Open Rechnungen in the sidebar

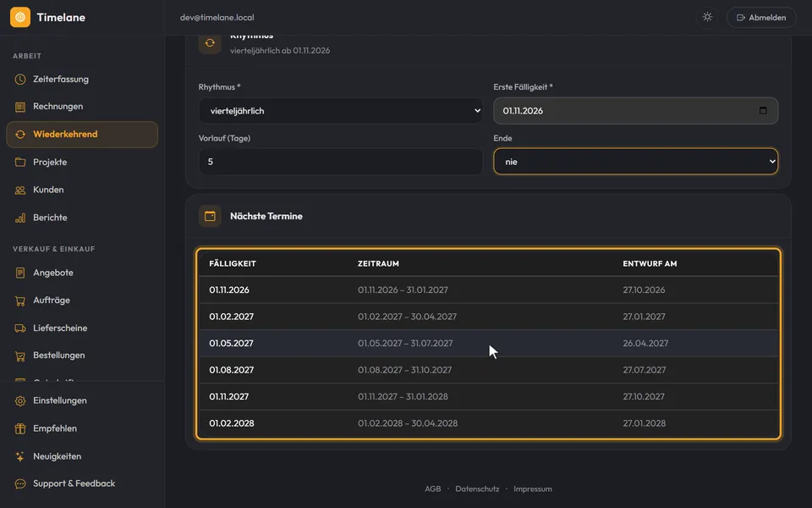click(82, 107)
